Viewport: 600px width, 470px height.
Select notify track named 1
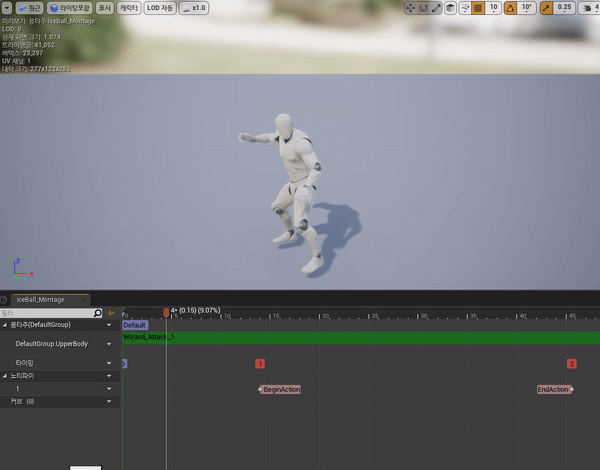point(17,389)
